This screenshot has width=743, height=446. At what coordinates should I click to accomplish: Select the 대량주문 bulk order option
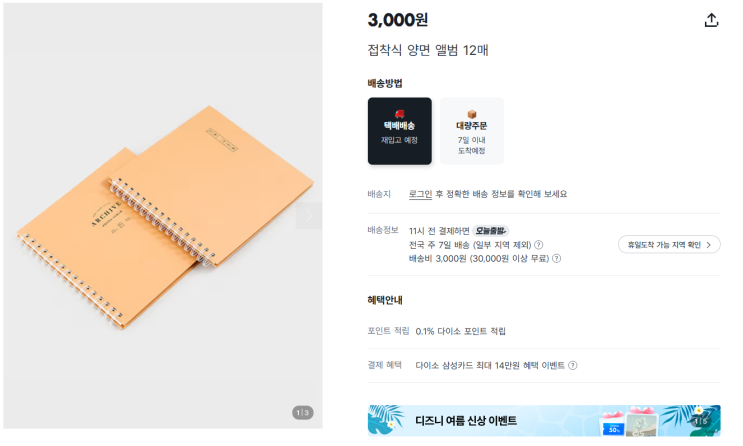(471, 131)
